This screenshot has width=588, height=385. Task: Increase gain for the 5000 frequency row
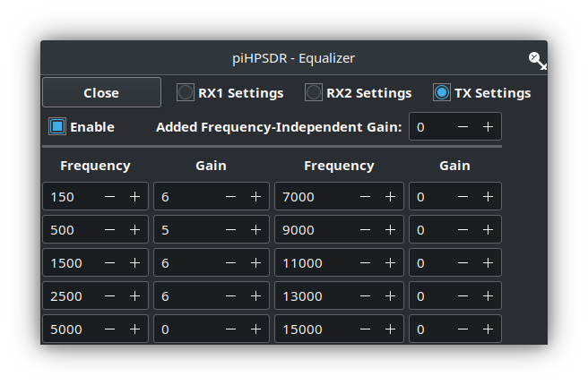pyautogui.click(x=255, y=329)
